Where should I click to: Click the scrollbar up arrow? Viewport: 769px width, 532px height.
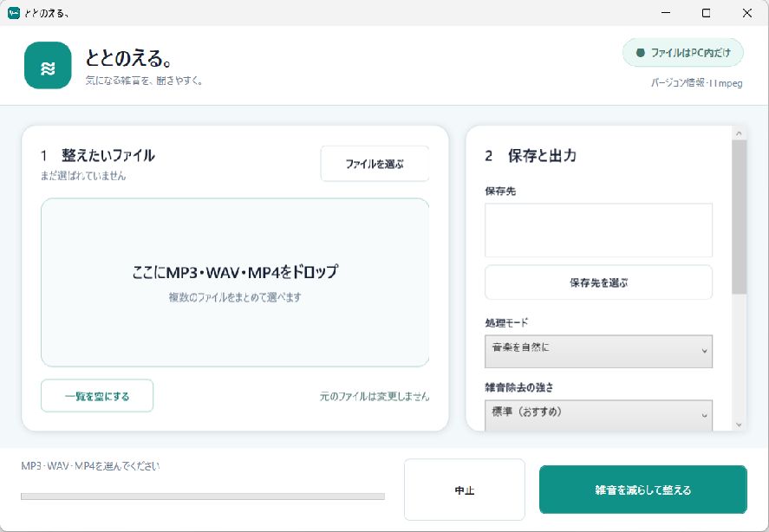pos(739,133)
